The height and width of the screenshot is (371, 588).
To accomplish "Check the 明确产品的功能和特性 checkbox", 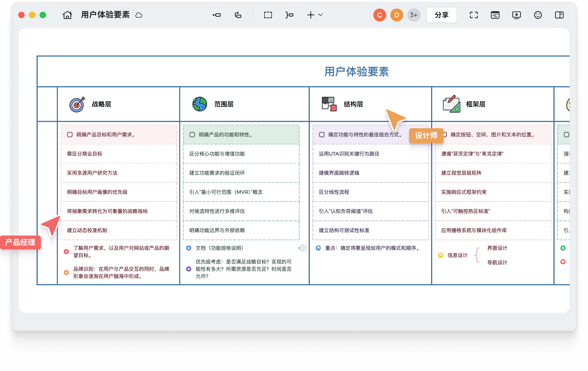I will point(192,134).
